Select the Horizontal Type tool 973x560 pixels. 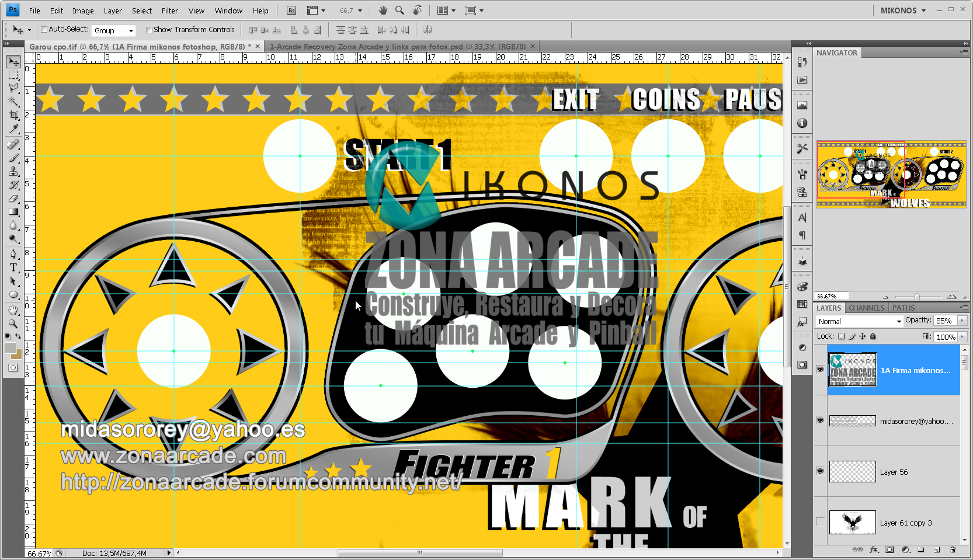click(13, 267)
